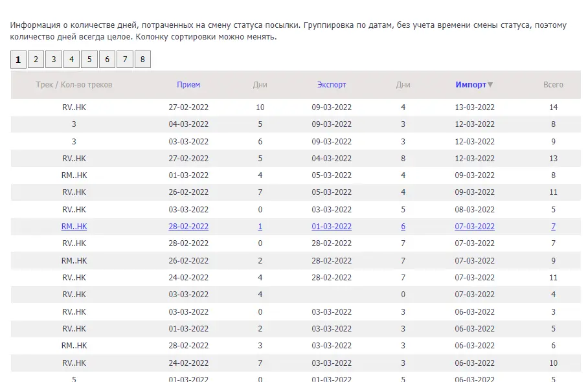Open the RM..HK linked track
This screenshot has width=588, height=382.
tap(74, 227)
